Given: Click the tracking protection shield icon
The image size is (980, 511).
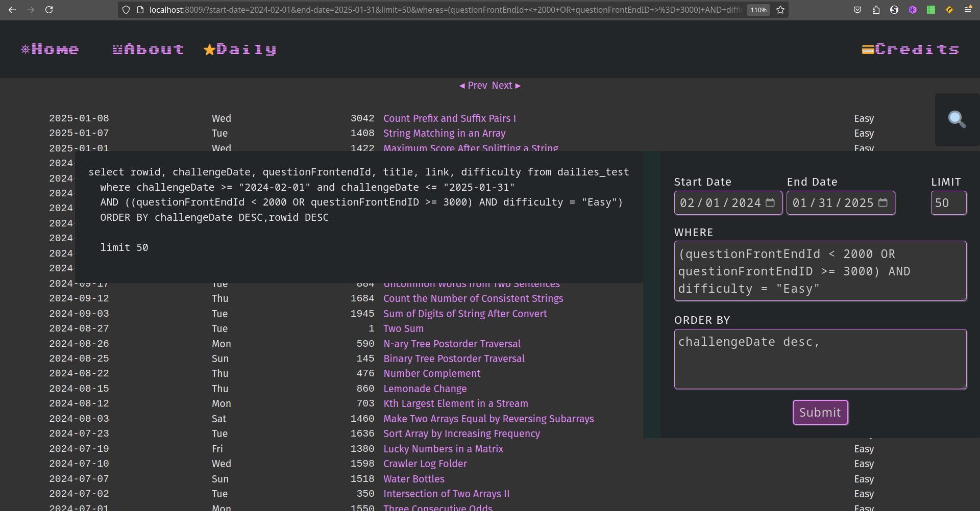Looking at the screenshot, I should click(126, 10).
